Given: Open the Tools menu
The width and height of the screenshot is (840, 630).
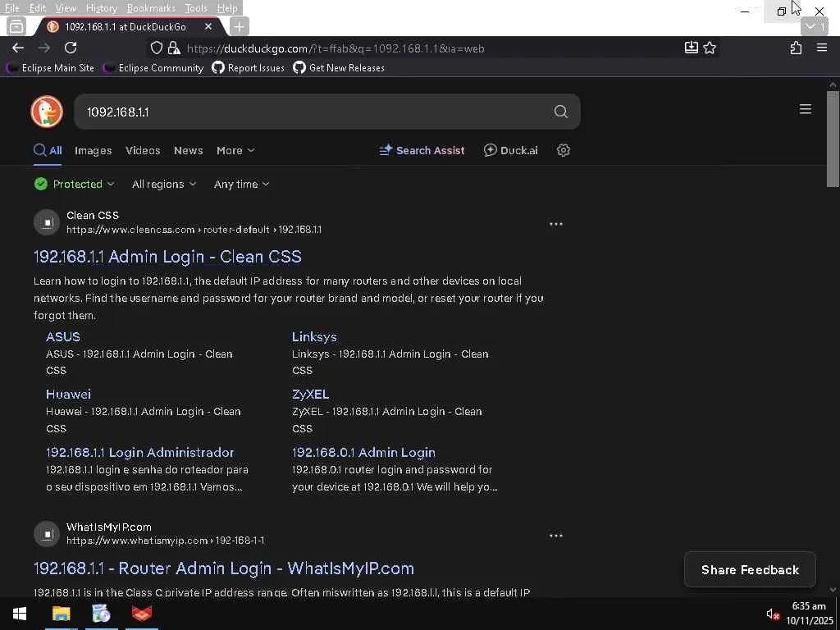Looking at the screenshot, I should point(196,8).
